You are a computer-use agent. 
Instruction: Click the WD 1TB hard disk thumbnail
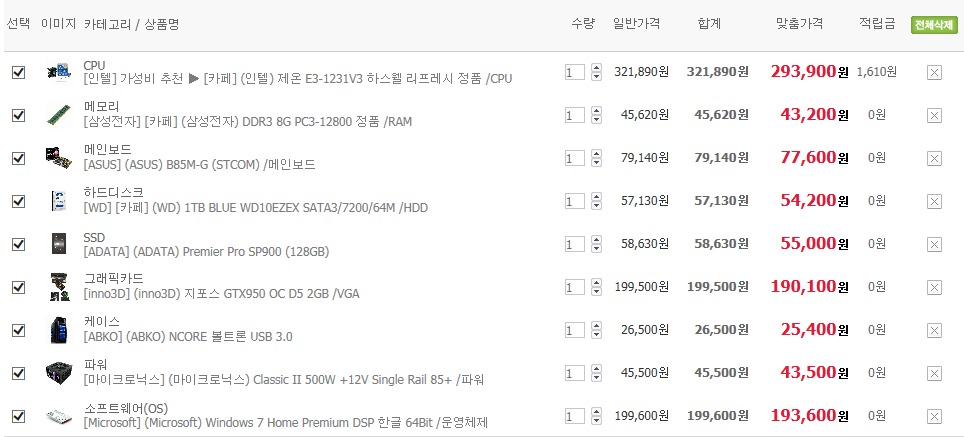pyautogui.click(x=59, y=201)
